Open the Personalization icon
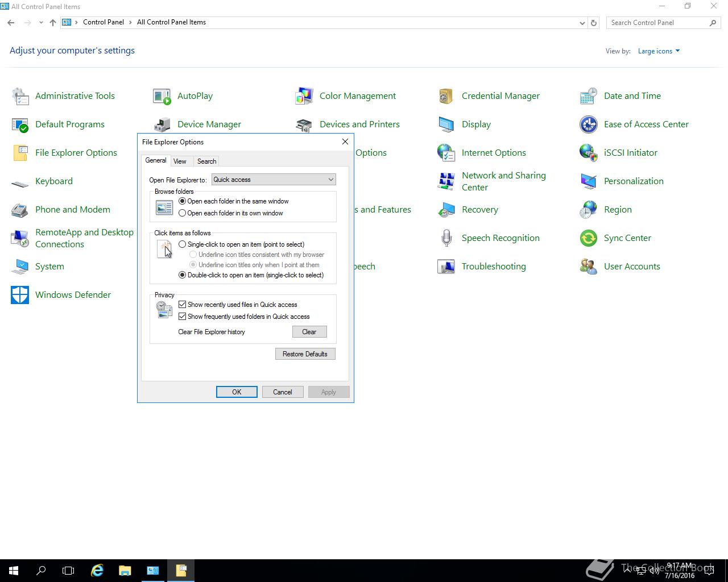728x582 pixels. [589, 181]
